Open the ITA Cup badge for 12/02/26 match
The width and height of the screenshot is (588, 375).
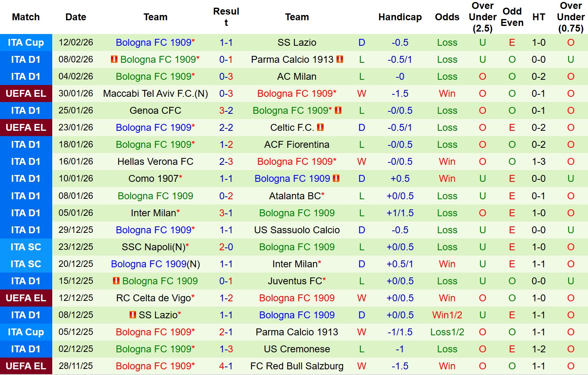(26, 43)
